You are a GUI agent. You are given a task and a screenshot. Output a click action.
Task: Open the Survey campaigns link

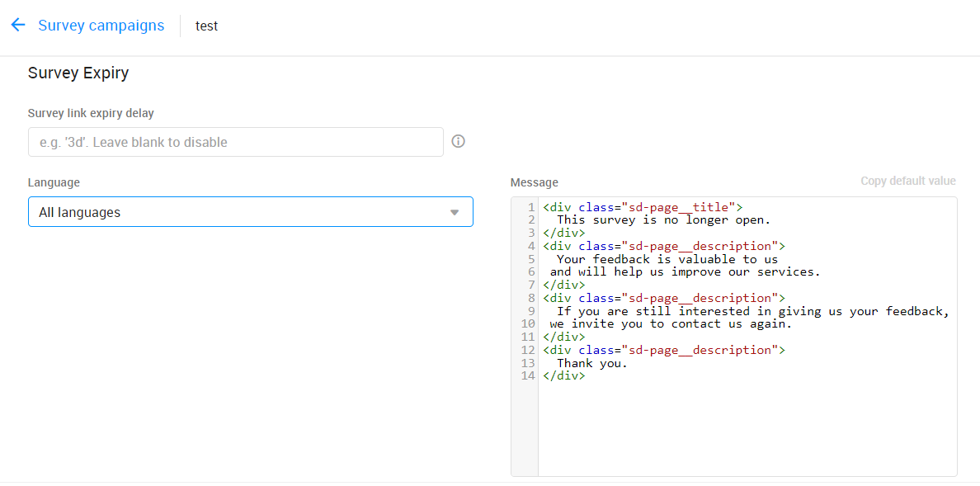tap(101, 26)
